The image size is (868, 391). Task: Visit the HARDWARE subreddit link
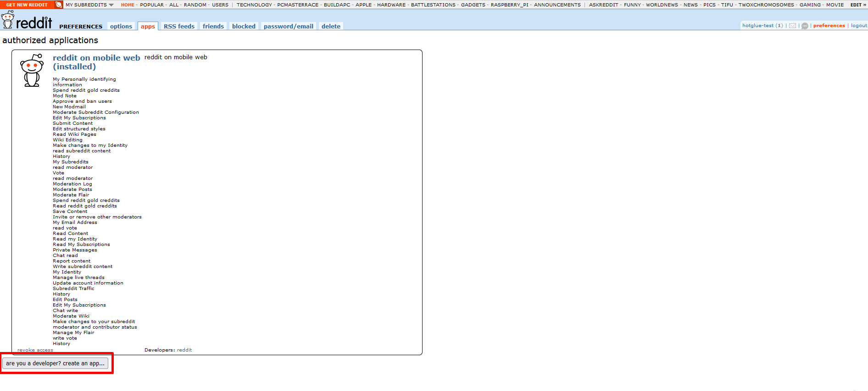pos(391,5)
